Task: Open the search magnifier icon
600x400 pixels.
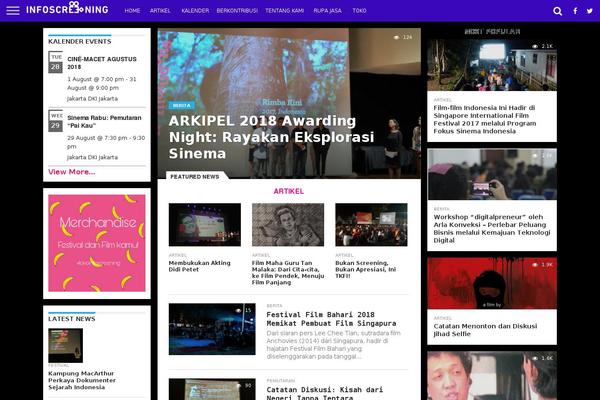Action: coord(558,11)
